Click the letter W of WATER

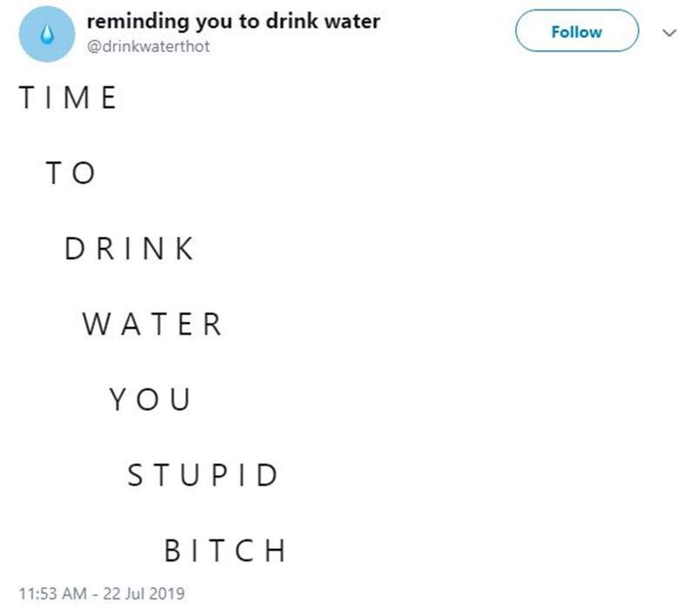[x=95, y=325]
